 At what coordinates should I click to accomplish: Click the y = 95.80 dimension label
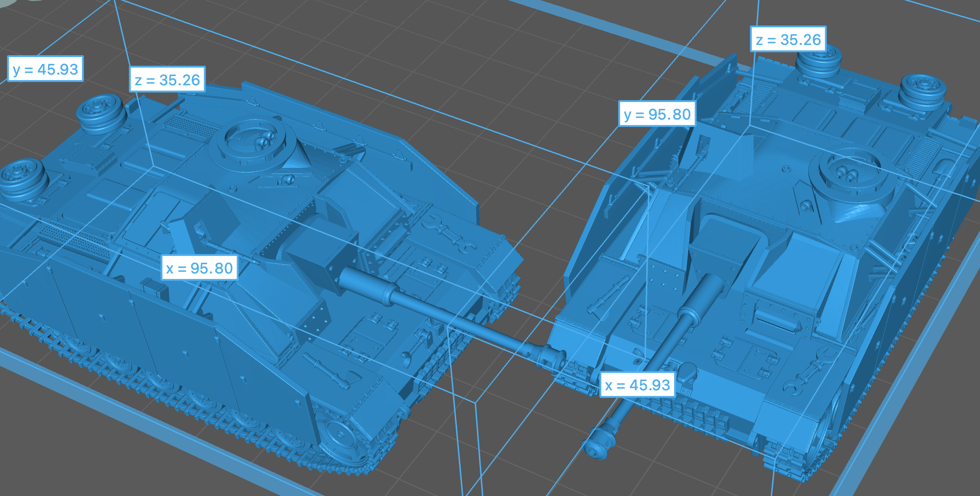point(657,114)
